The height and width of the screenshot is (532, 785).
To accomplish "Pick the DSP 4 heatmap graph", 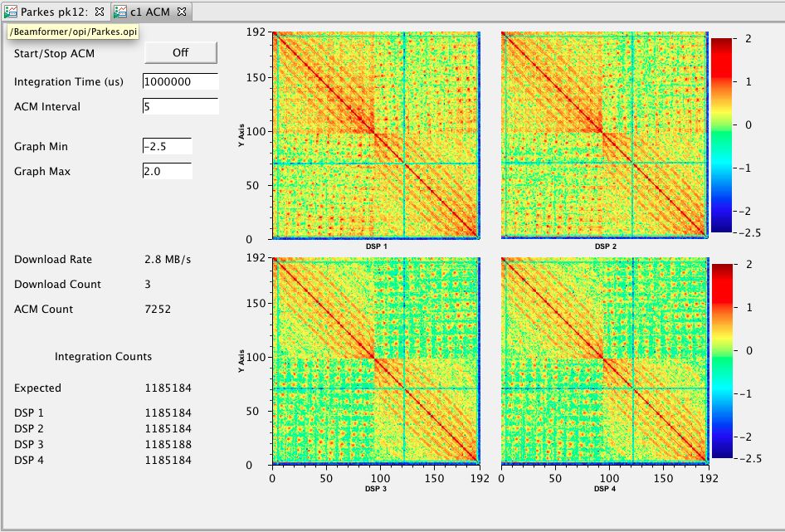I will [605, 361].
